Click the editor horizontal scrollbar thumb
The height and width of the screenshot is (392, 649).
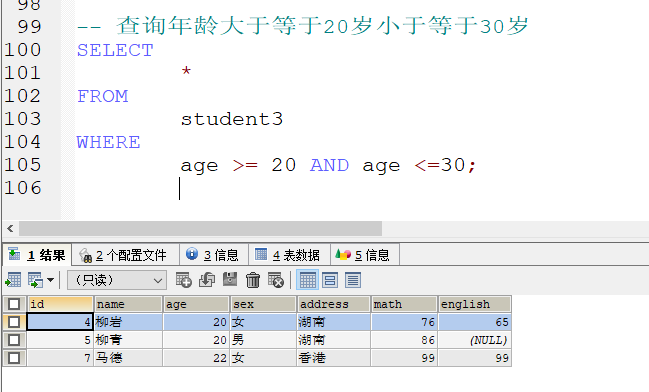(200, 228)
